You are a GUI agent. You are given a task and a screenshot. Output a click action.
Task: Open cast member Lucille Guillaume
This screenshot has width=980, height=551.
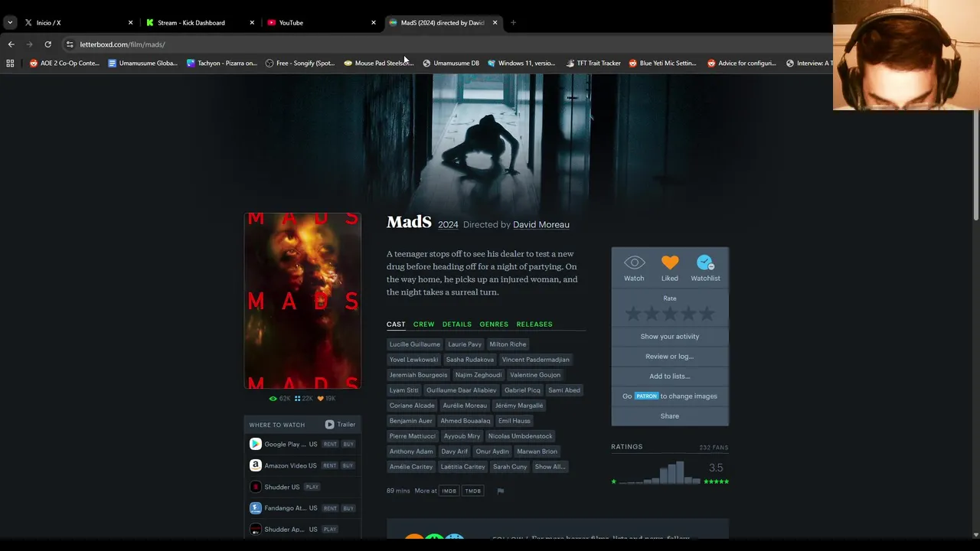415,344
